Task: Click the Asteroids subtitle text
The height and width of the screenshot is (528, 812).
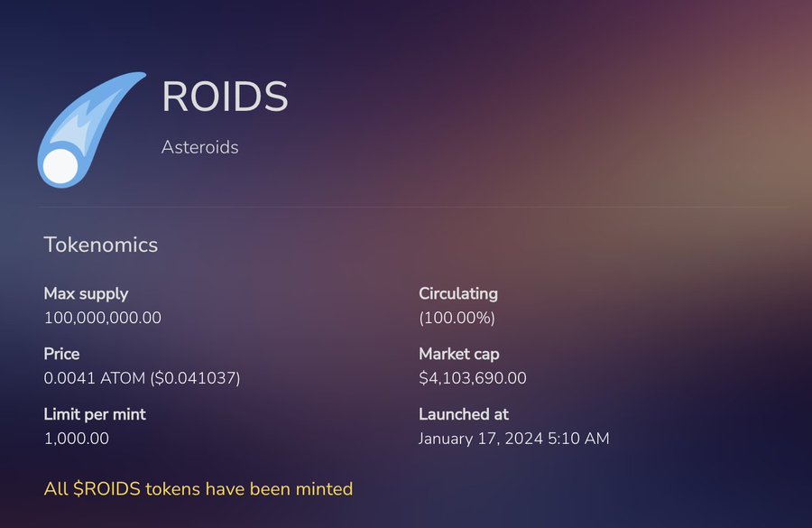Action: point(199,147)
